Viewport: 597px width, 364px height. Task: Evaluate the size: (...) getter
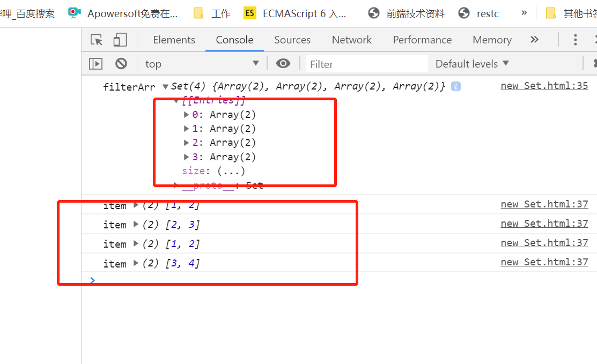click(x=231, y=171)
